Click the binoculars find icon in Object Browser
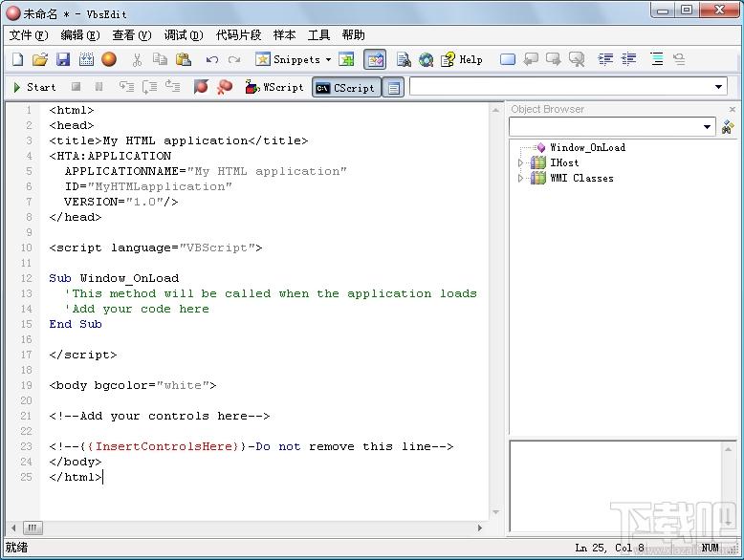This screenshot has width=744, height=560. coord(728,126)
